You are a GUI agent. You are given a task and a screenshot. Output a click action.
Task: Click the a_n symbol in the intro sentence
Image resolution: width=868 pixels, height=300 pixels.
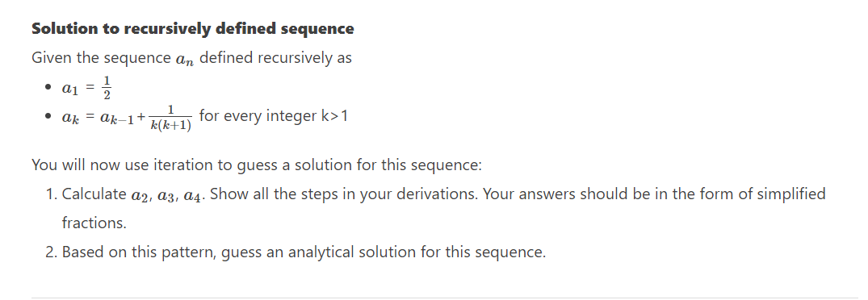tap(184, 59)
